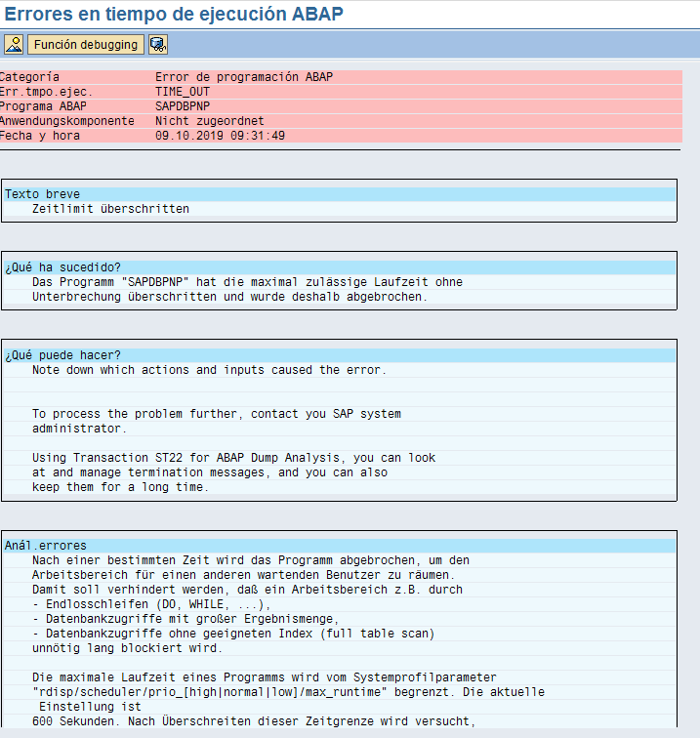This screenshot has height=738, width=700.
Task: Select the line 'Damit soll verhindert werden'
Action: pyautogui.click(x=247, y=590)
